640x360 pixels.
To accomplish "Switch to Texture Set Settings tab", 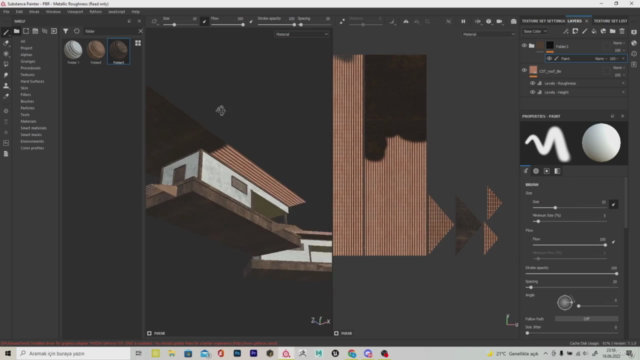I will pos(543,21).
